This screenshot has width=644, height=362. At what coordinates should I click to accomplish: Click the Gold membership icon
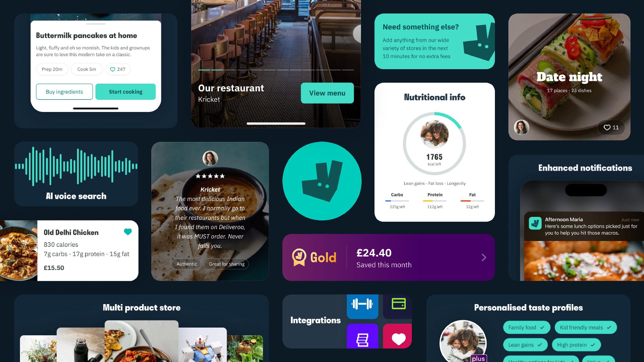299,257
